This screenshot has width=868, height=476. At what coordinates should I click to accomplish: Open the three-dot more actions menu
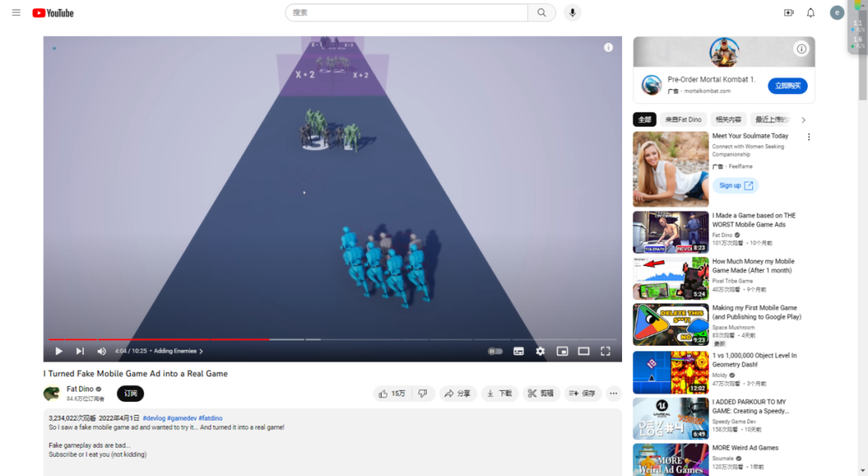(613, 393)
